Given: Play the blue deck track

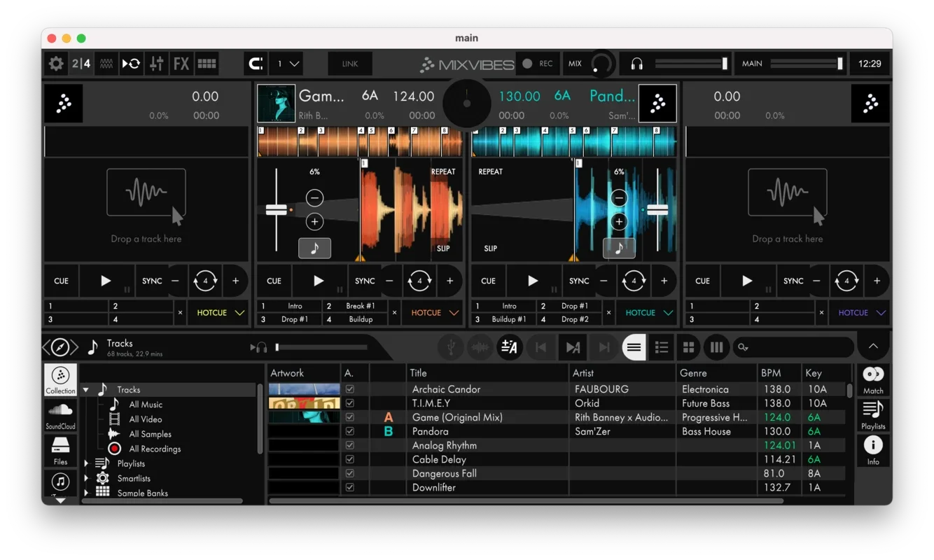Looking at the screenshot, I should 533,281.
